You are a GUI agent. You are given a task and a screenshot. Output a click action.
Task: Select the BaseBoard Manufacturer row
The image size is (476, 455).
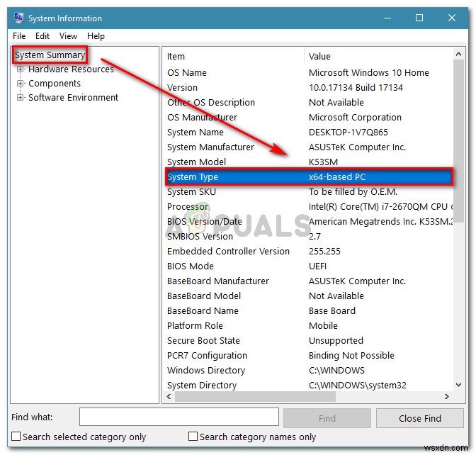[x=308, y=281]
